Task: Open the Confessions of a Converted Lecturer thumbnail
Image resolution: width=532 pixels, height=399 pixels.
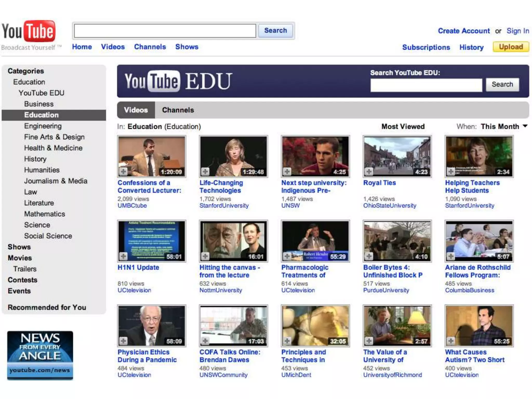Action: click(152, 156)
